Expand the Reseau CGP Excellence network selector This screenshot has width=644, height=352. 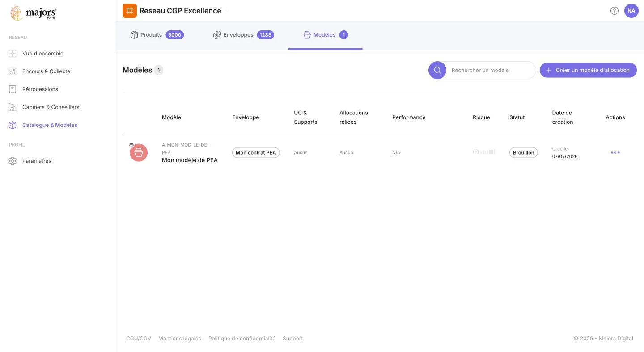[227, 11]
